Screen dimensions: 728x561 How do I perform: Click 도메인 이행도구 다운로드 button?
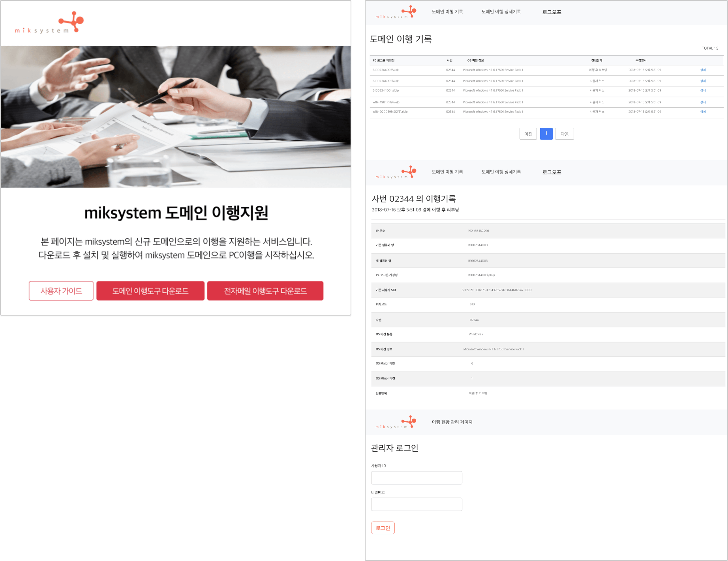tap(150, 291)
